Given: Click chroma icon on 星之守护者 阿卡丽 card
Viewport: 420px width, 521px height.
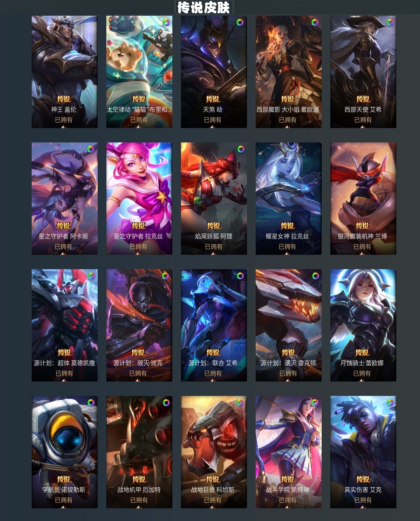Looking at the screenshot, I should pyautogui.click(x=91, y=149).
